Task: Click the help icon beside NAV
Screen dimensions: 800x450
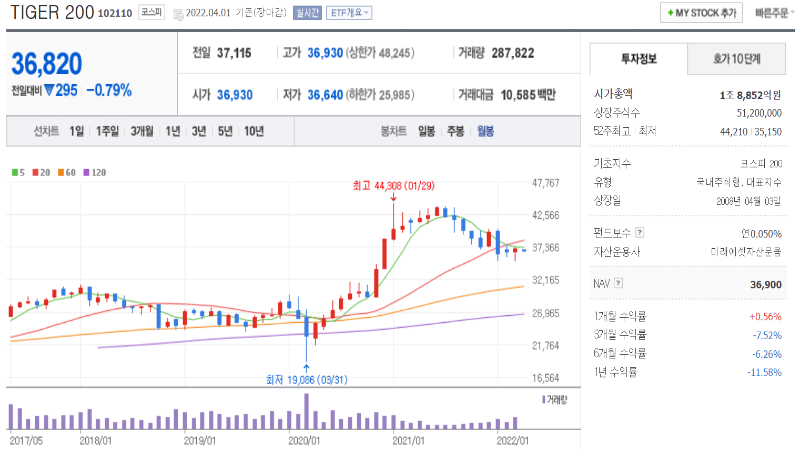Action: point(618,283)
